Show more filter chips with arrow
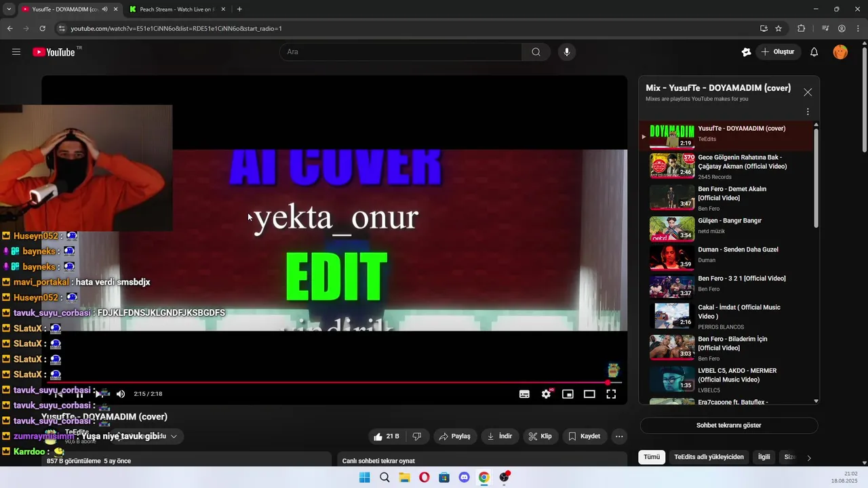 (809, 457)
